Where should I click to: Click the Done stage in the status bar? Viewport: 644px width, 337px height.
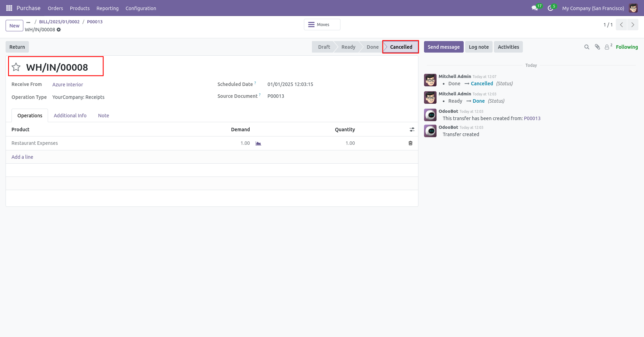point(372,47)
